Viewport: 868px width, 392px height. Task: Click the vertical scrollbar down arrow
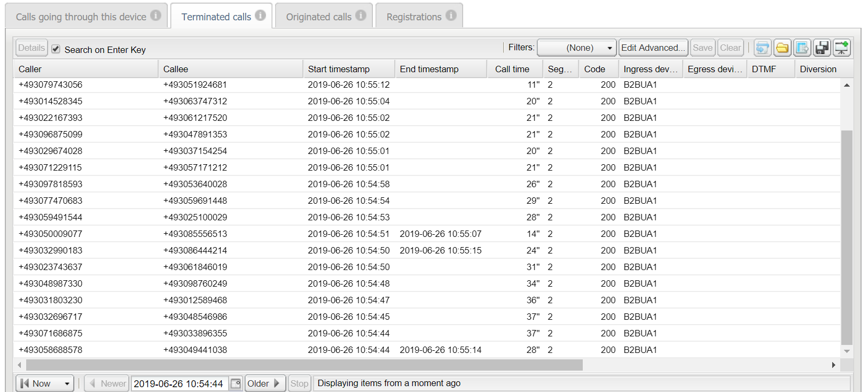pyautogui.click(x=847, y=351)
